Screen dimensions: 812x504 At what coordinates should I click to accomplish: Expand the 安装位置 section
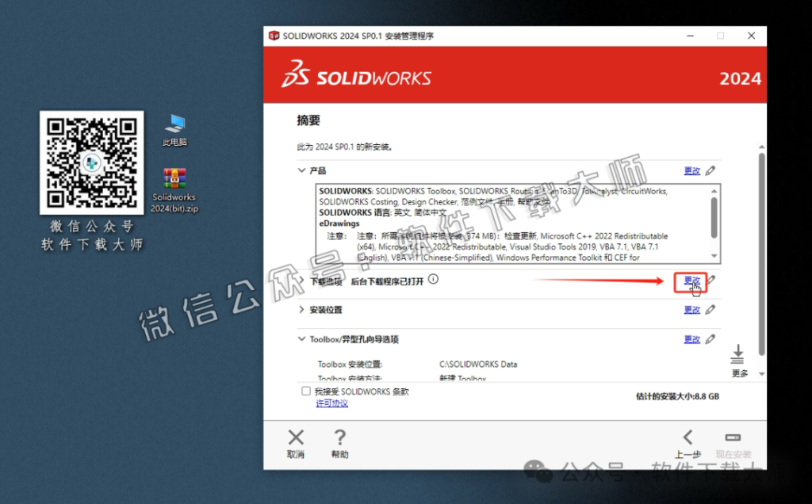(301, 309)
